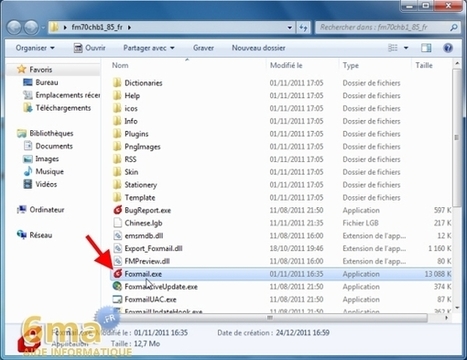The width and height of the screenshot is (467, 360).
Task: Open the view options dropdown arrow
Action: [x=406, y=48]
